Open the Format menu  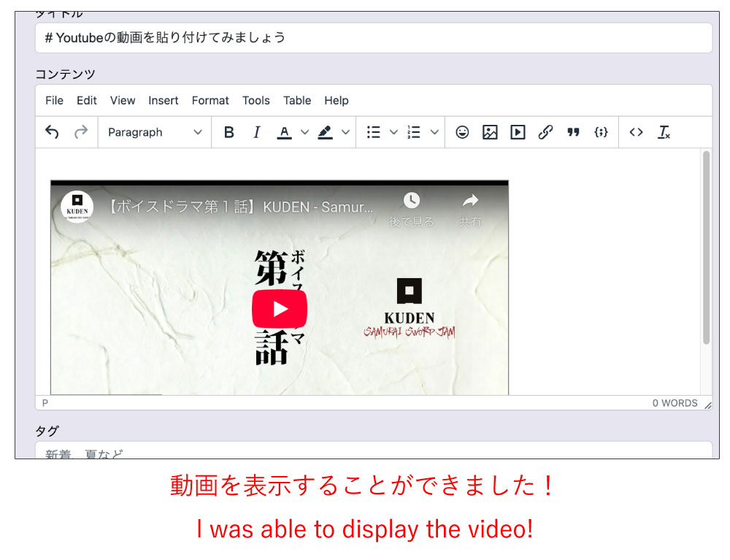click(x=210, y=101)
